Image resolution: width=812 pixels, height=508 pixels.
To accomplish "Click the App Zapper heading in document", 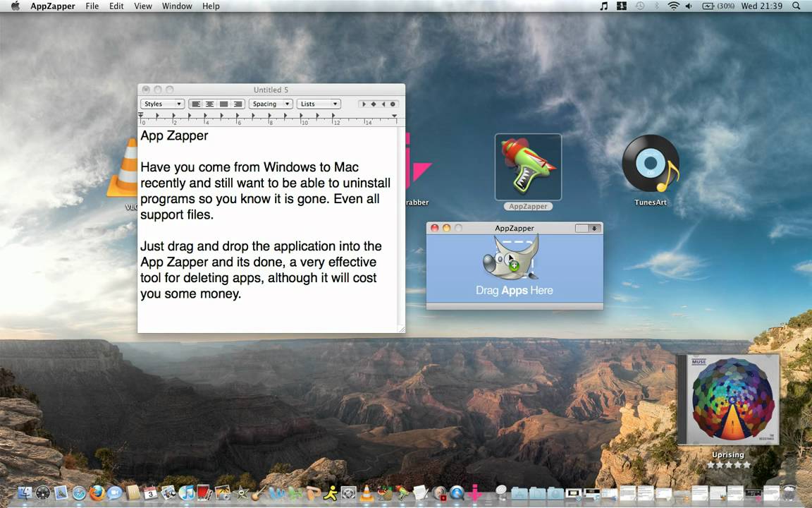I will click(x=174, y=135).
